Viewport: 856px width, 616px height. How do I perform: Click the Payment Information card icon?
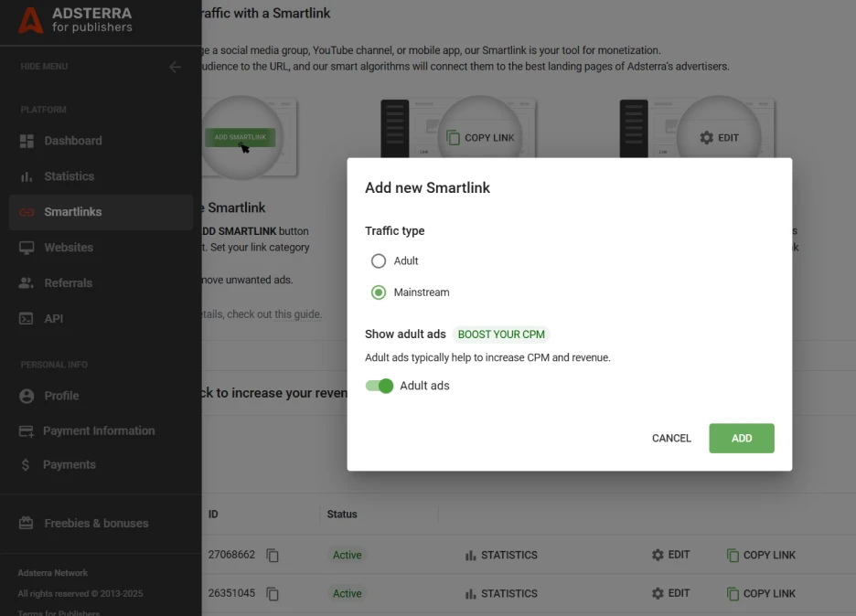[27, 431]
